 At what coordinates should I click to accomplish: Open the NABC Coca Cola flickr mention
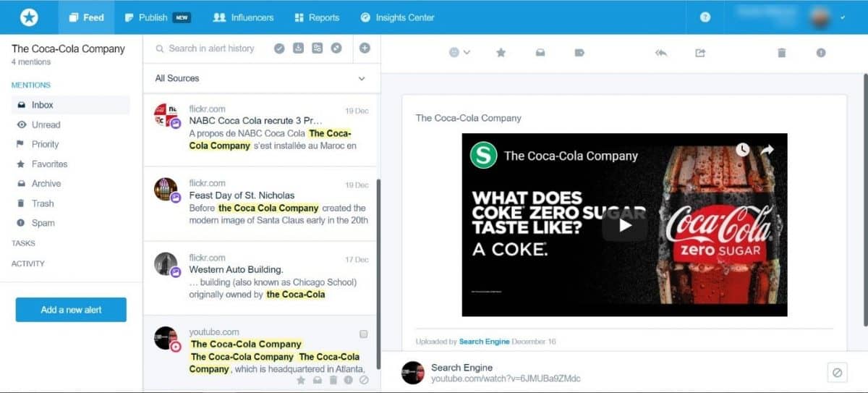(261, 130)
